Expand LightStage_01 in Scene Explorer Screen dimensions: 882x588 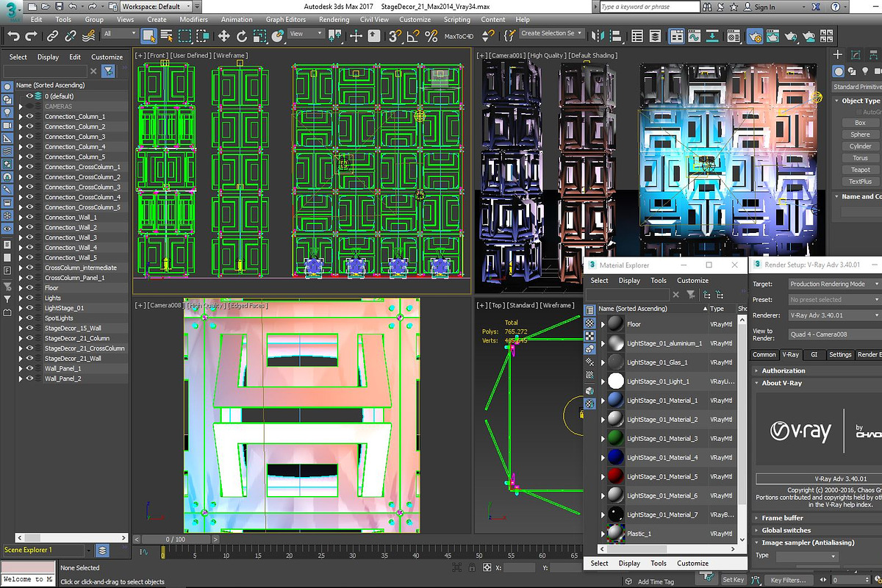pyautogui.click(x=21, y=308)
